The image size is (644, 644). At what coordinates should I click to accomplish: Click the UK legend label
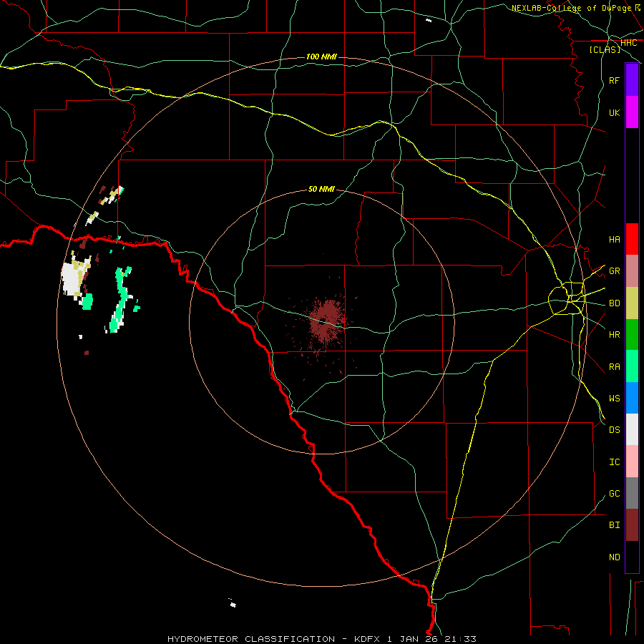click(x=614, y=113)
